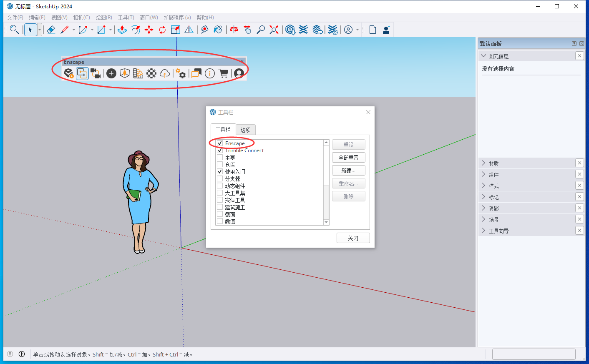Open the Extension Manager icon
The image size is (589, 364).
pos(332,30)
